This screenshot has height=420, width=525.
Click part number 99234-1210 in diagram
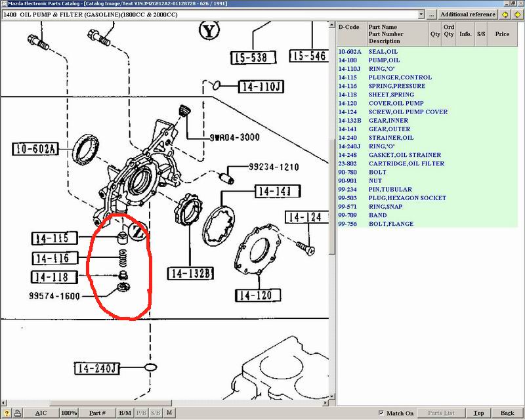click(x=274, y=167)
